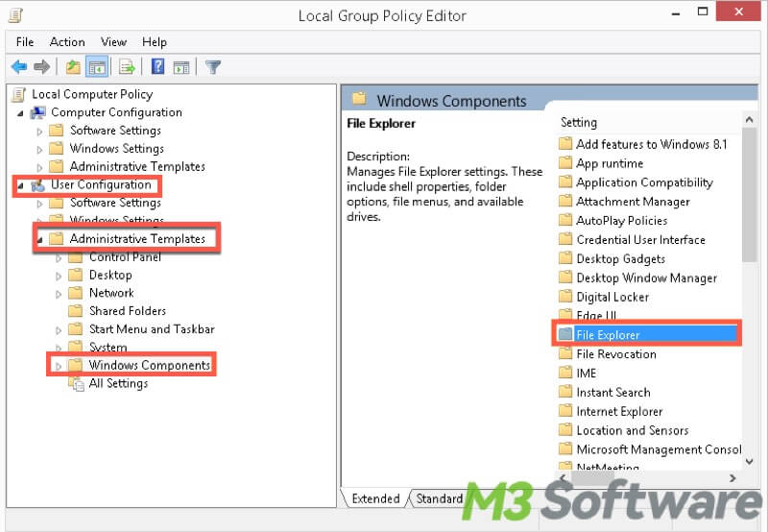Switch to the Standard tab
This screenshot has width=768, height=532.
pos(440,498)
